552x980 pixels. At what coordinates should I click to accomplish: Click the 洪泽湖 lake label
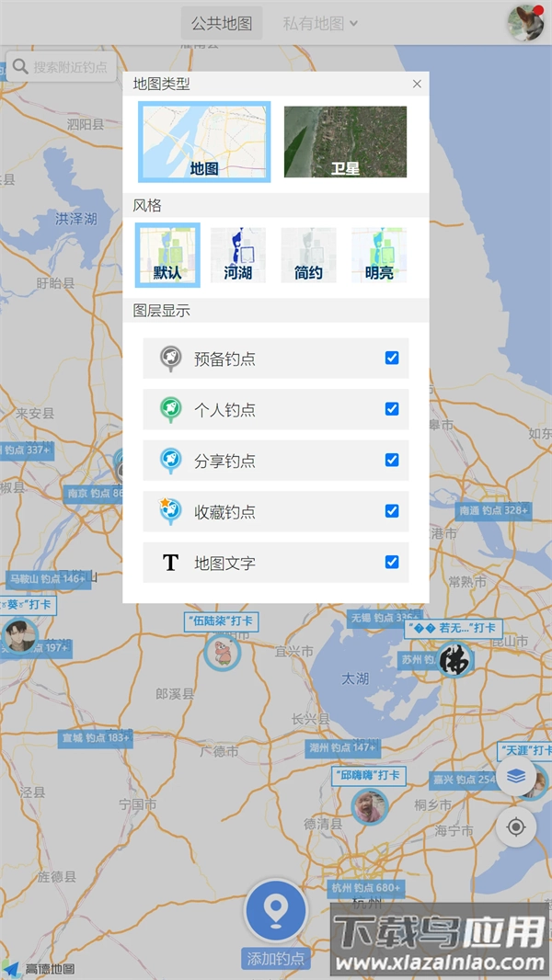pyautogui.click(x=76, y=219)
